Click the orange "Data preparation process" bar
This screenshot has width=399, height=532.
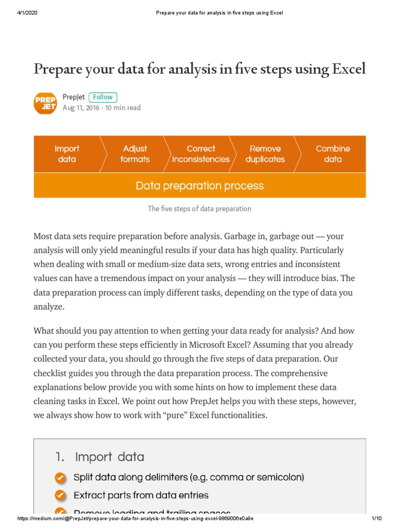point(199,185)
